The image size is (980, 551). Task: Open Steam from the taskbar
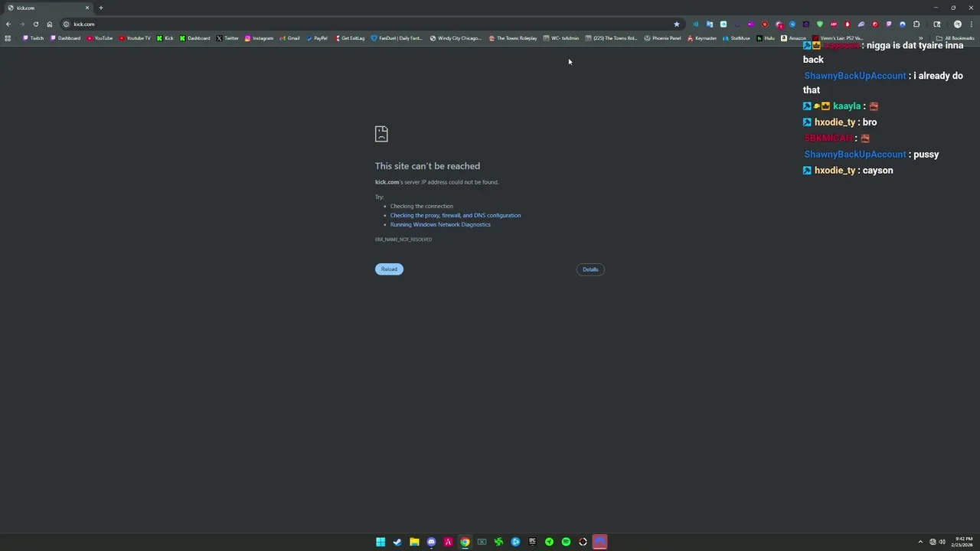[x=397, y=542]
